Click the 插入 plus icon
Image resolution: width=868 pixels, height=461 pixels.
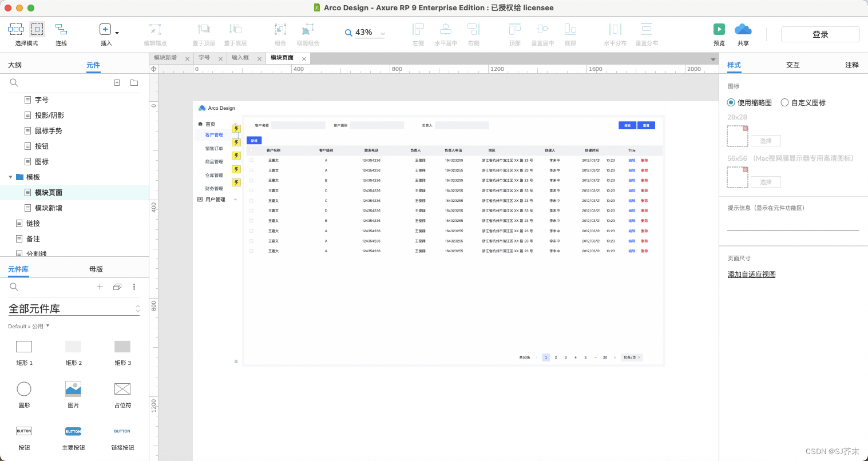[105, 29]
